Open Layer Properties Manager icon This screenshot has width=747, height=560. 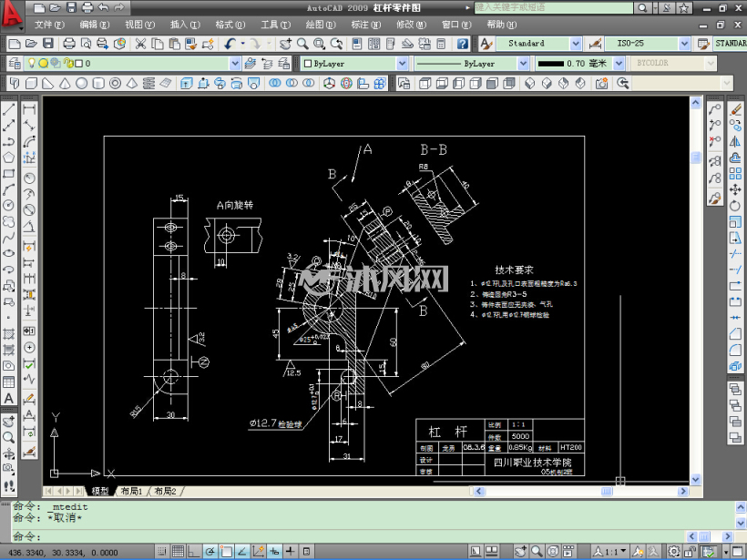(x=15, y=64)
